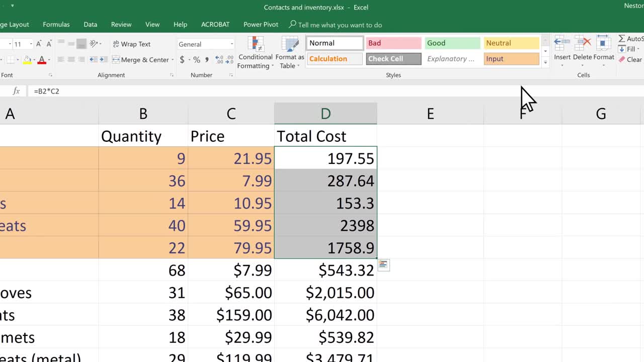Click Increase Font Size icon
644x362 pixels.
39,44
